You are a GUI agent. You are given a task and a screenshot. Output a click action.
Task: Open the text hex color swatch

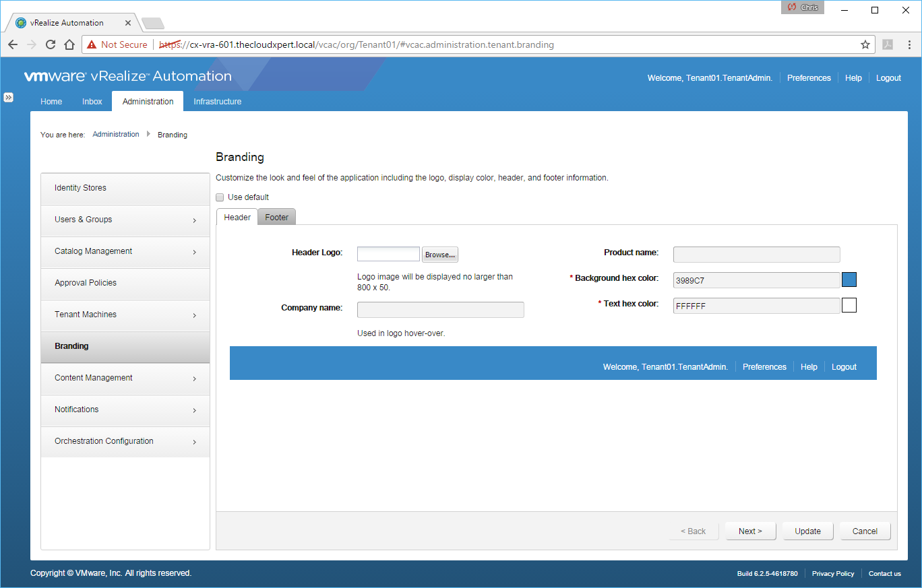point(849,305)
